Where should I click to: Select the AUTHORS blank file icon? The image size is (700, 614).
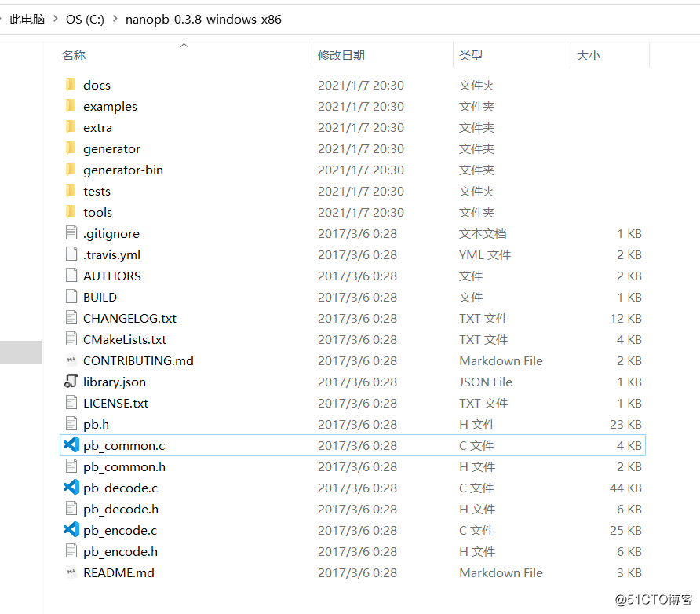(x=71, y=276)
